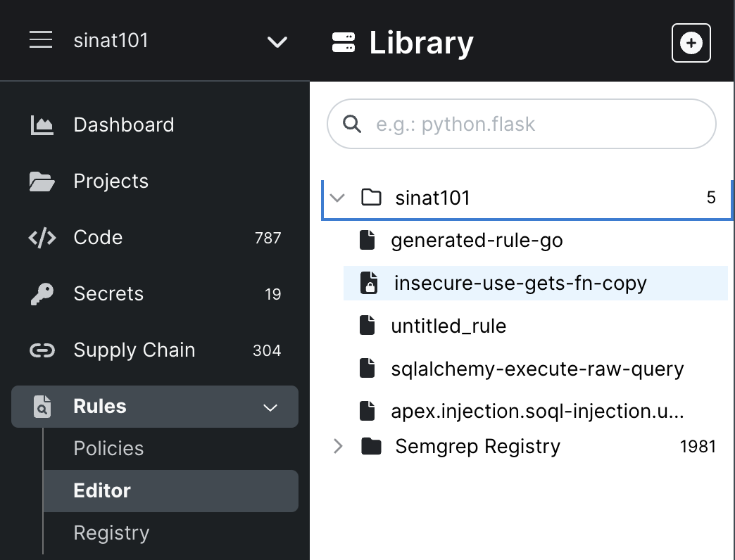Expand the Semgrep Registry tree node
Screen dimensions: 735x560
338,446
